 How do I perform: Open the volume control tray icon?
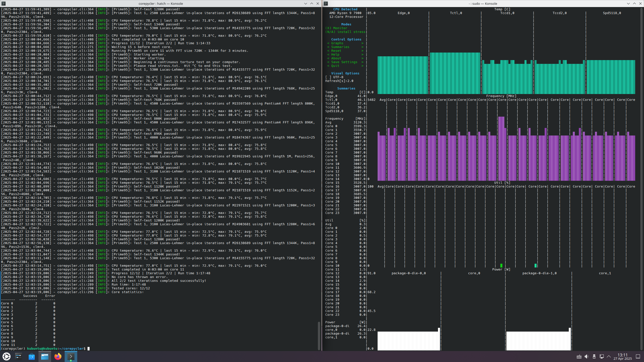(586, 356)
